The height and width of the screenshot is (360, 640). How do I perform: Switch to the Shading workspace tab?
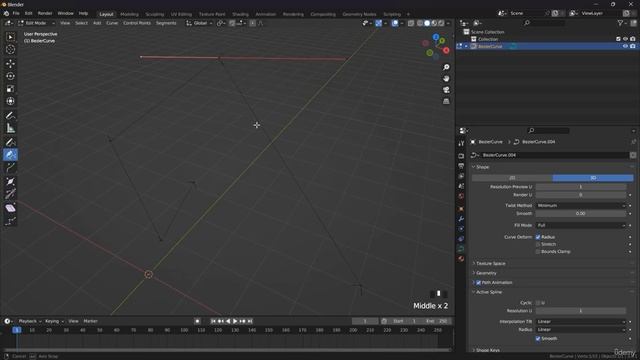240,14
